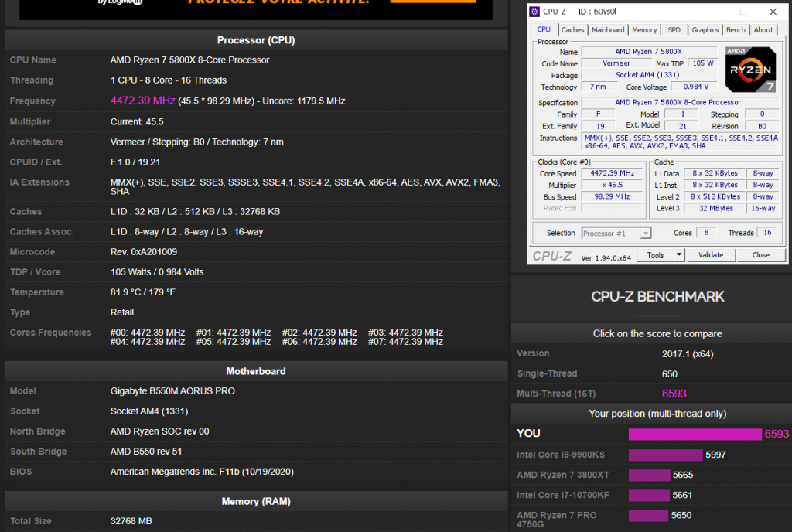
Task: Click the Level 3 cache 32 MBytes field
Action: pyautogui.click(x=715, y=208)
